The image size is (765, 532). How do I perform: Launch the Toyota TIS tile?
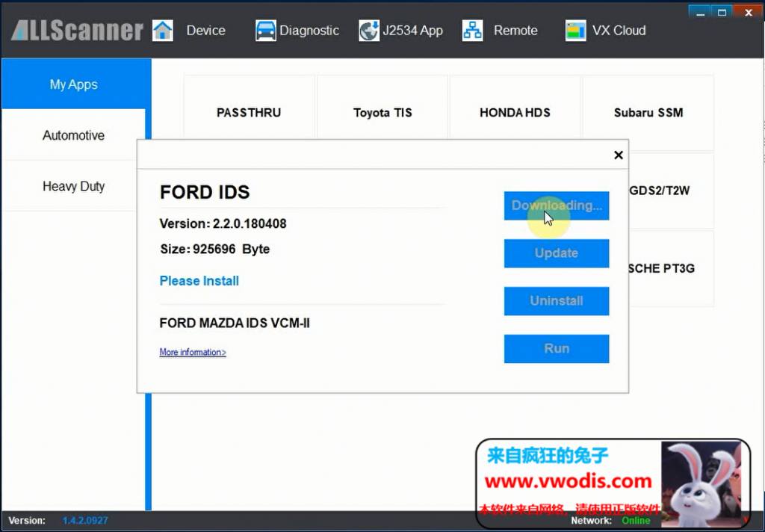[382, 112]
